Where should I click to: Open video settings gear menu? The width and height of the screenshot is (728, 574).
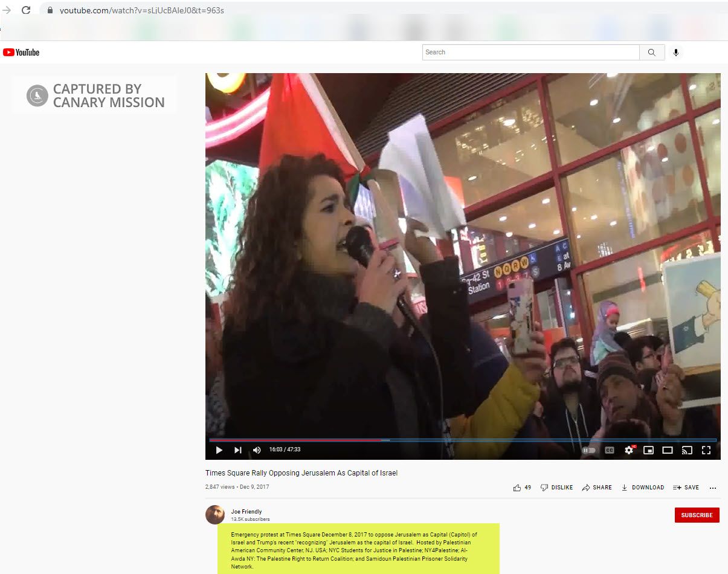tap(629, 450)
